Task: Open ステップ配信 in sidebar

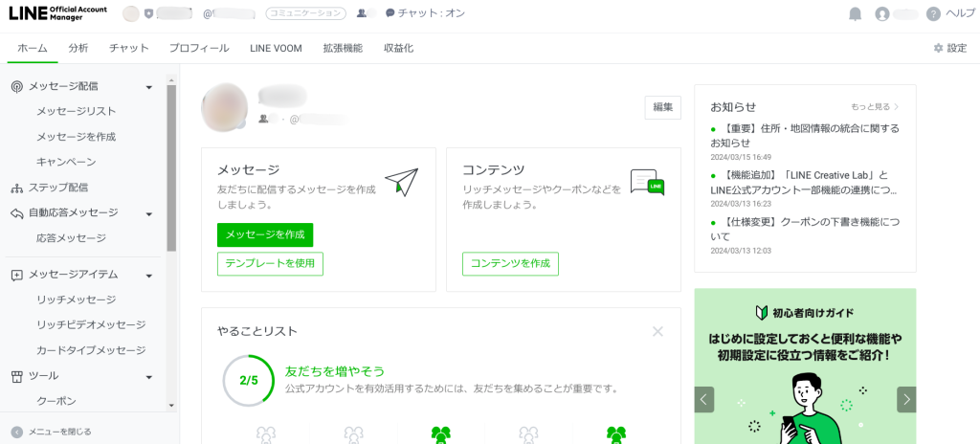Action: click(58, 188)
